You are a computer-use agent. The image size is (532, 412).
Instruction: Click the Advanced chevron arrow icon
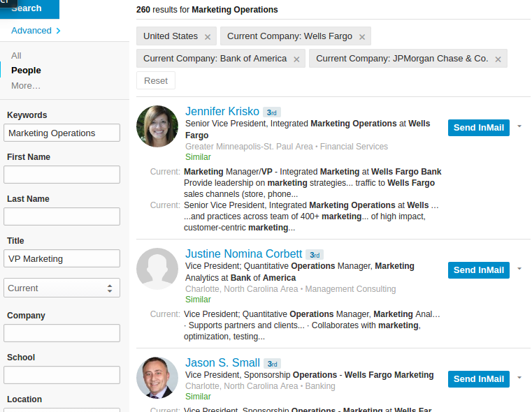click(x=58, y=31)
